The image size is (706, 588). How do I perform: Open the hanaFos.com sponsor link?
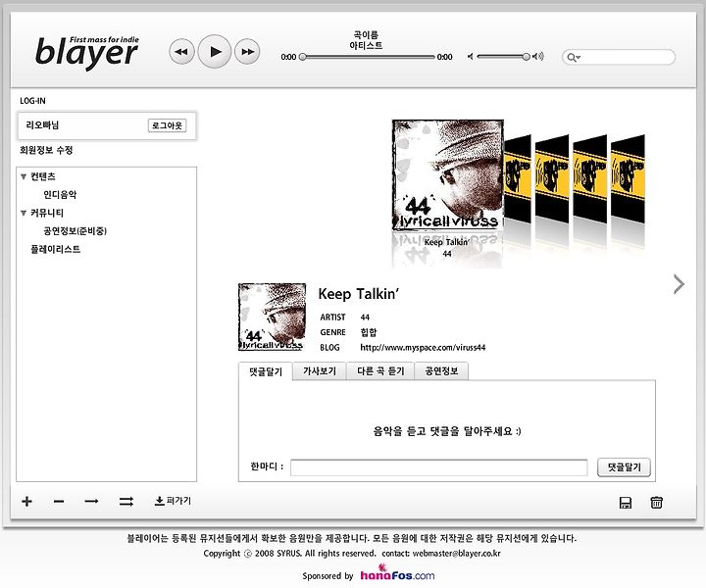click(397, 574)
